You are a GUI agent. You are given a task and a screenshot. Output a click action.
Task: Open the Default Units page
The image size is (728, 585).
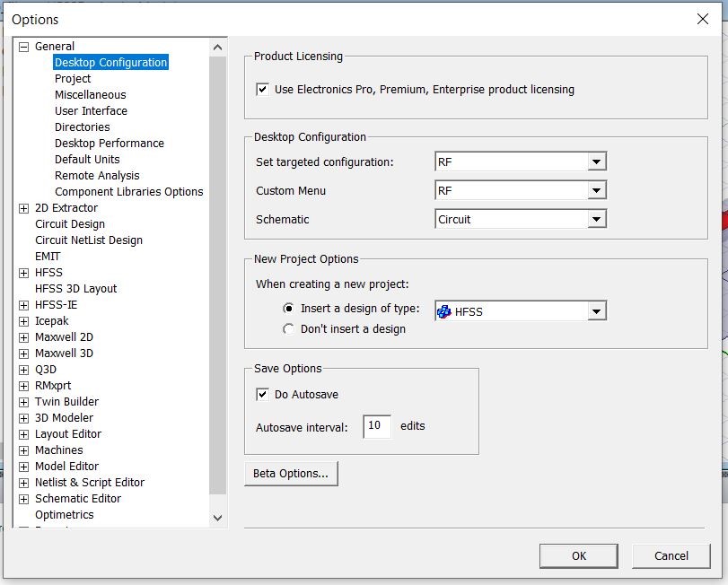[x=87, y=160]
